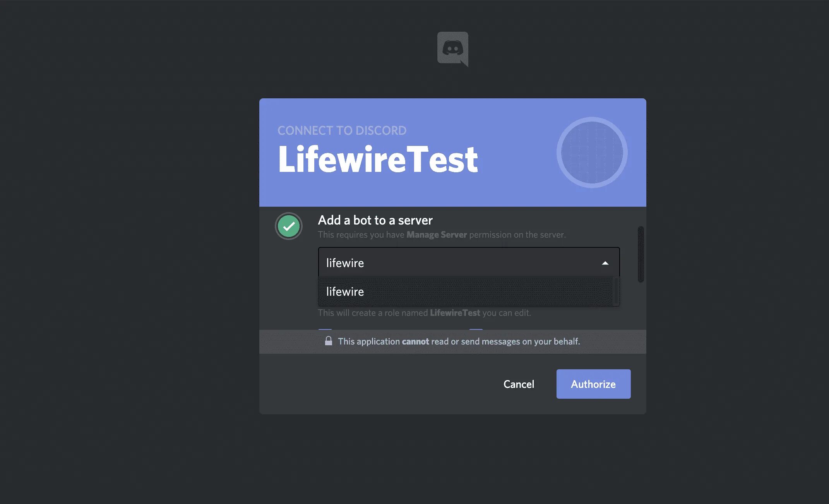Click the Cancel button
The width and height of the screenshot is (829, 504).
click(519, 384)
